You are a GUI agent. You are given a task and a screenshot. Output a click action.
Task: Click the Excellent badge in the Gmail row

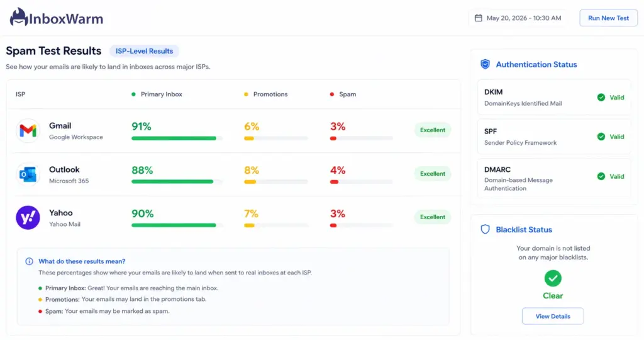[x=433, y=130]
